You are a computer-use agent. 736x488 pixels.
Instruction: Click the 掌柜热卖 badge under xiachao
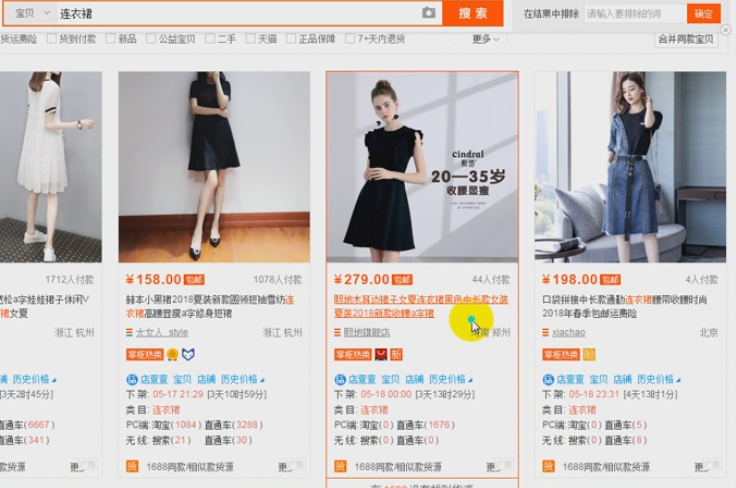pyautogui.click(x=561, y=354)
